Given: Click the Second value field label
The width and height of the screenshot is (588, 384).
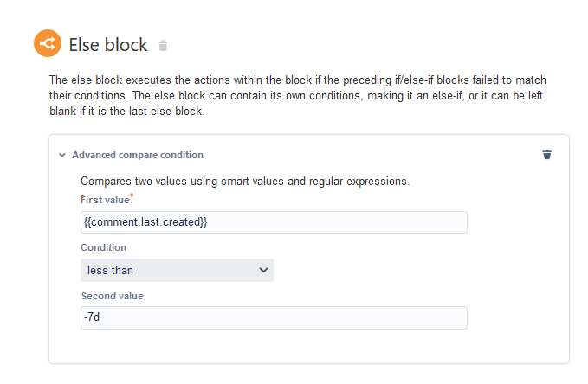Looking at the screenshot, I should pos(112,296).
